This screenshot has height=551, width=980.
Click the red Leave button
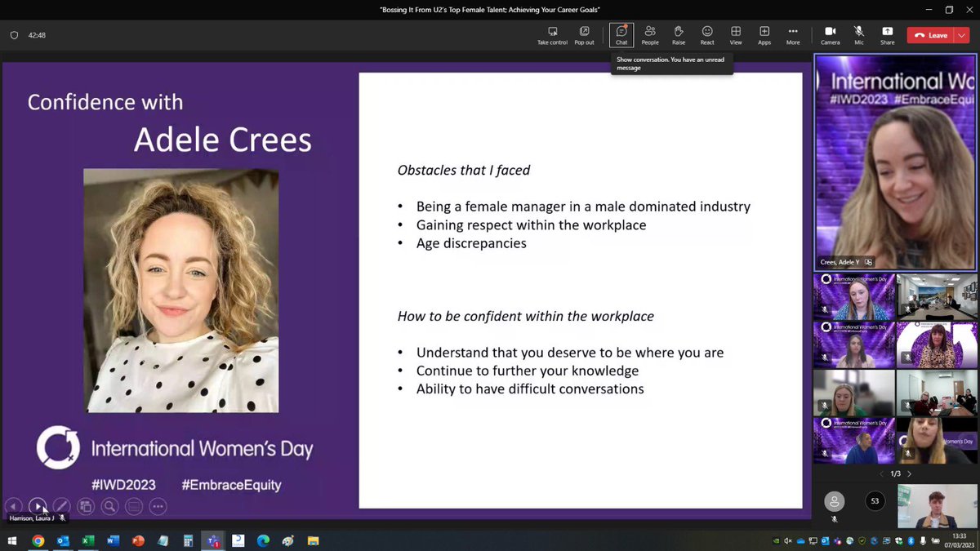tap(931, 35)
